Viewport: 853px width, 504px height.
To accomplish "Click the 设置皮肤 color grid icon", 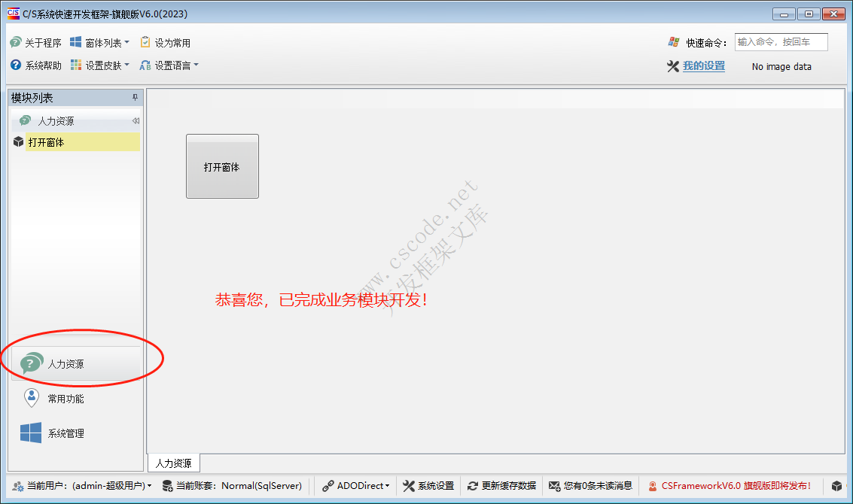I will coord(75,65).
